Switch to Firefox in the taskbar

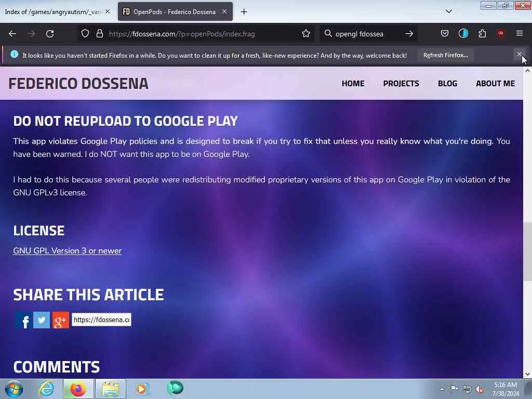click(78, 389)
